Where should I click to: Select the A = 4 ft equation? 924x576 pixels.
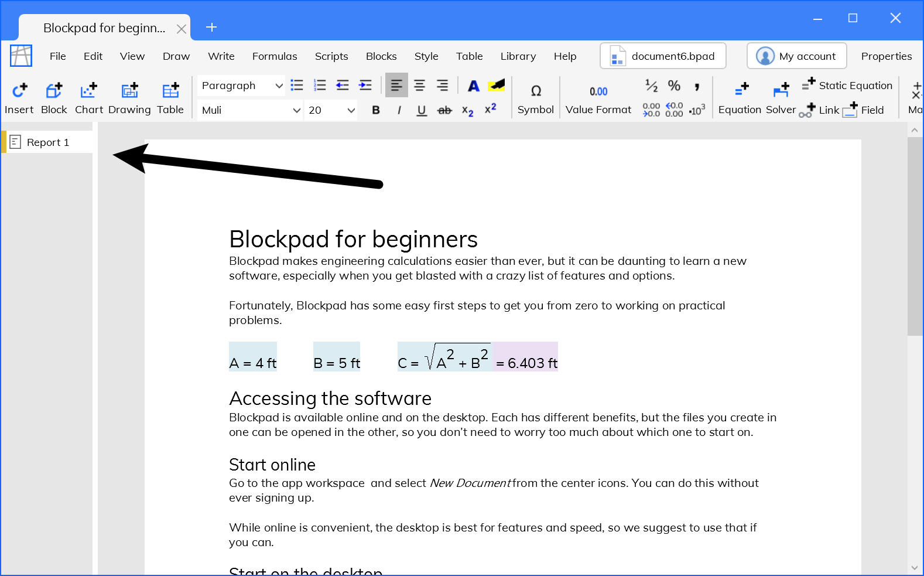[x=253, y=357]
